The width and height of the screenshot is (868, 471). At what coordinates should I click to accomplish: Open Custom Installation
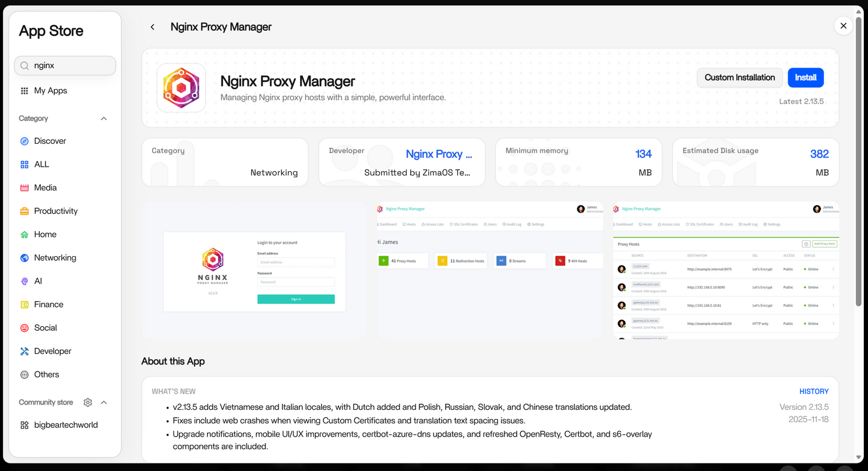[740, 77]
